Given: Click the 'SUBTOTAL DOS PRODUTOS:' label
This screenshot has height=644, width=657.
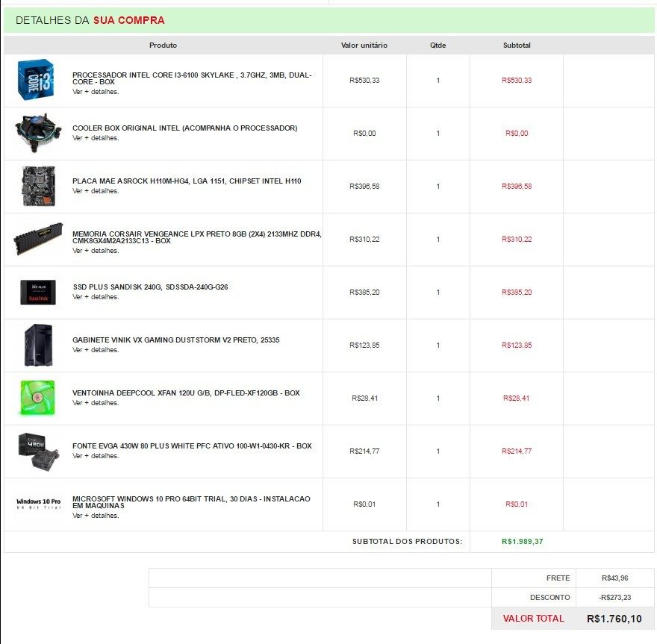Looking at the screenshot, I should pyautogui.click(x=407, y=542).
